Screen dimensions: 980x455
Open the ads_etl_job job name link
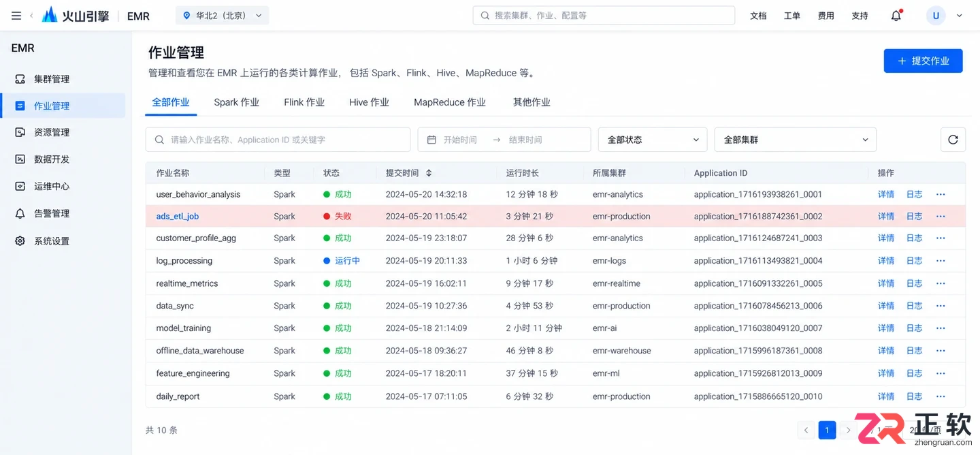pos(178,216)
